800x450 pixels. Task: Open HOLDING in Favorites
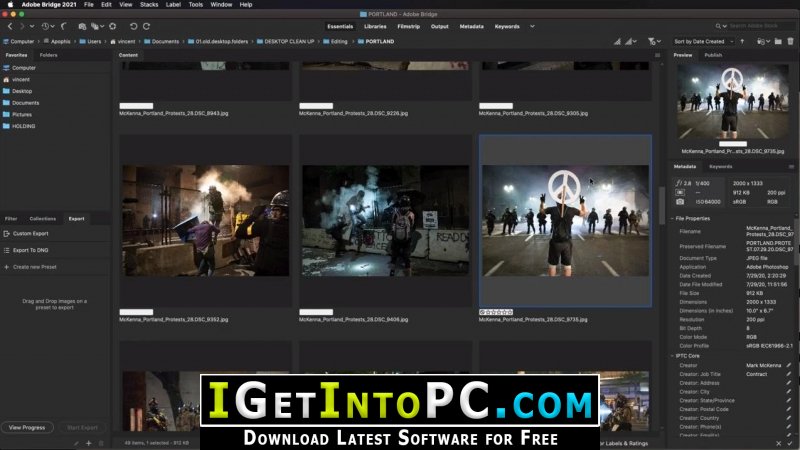[x=23, y=126]
